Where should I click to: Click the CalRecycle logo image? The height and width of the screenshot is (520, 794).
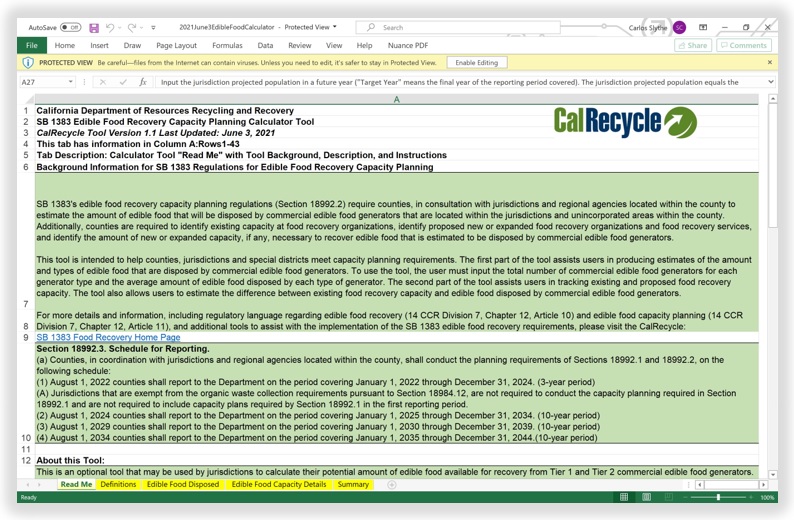tap(625, 122)
